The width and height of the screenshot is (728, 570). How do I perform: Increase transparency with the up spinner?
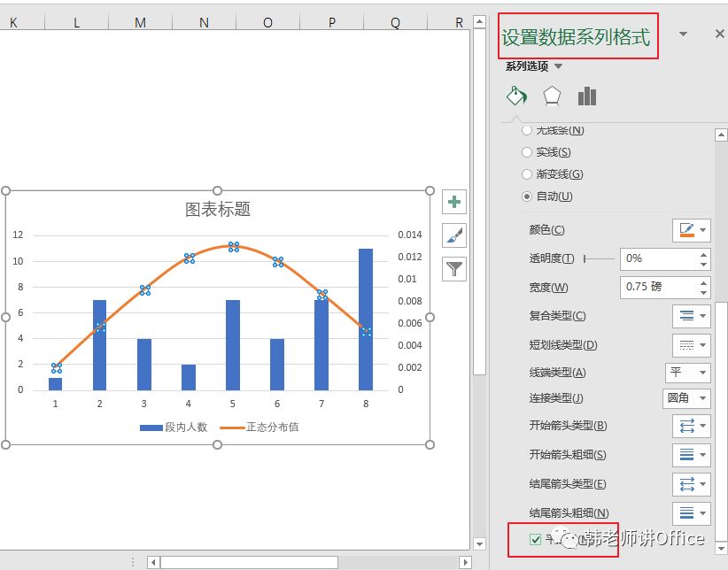703,254
